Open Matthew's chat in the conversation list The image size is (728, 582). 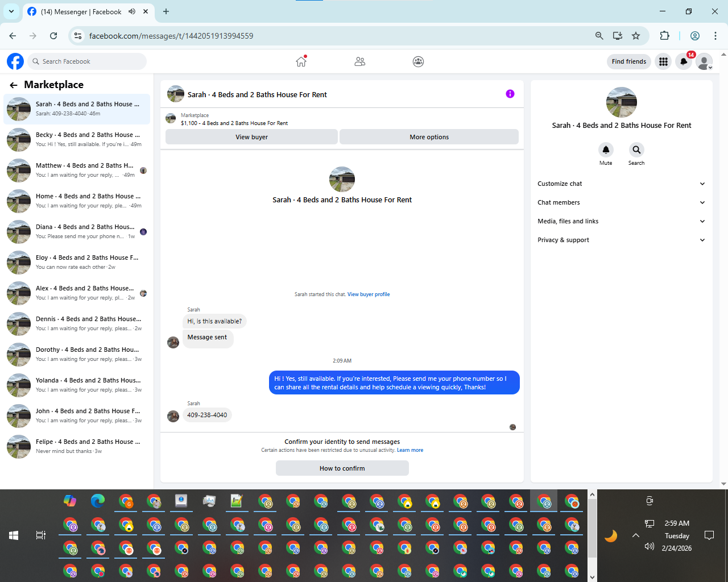(77, 170)
